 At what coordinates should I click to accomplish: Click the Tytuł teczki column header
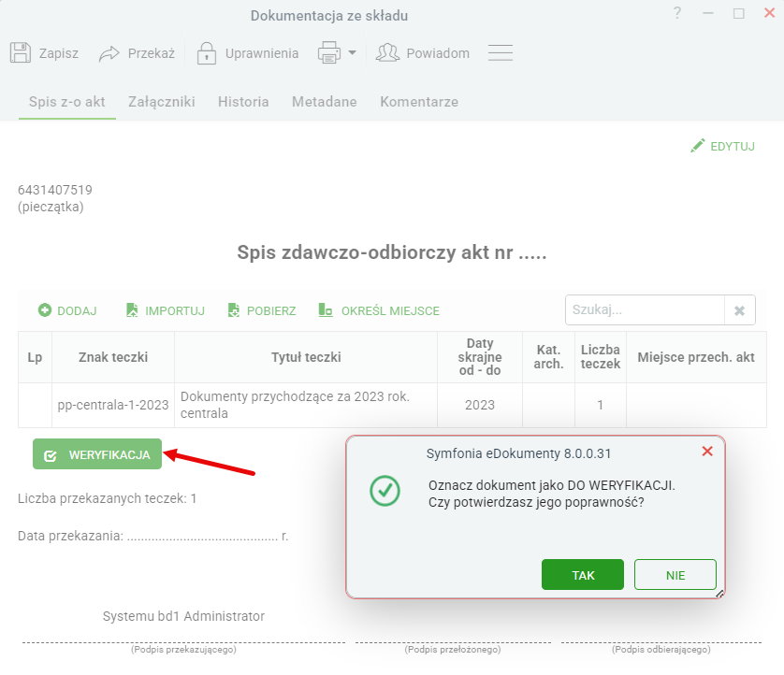point(306,357)
